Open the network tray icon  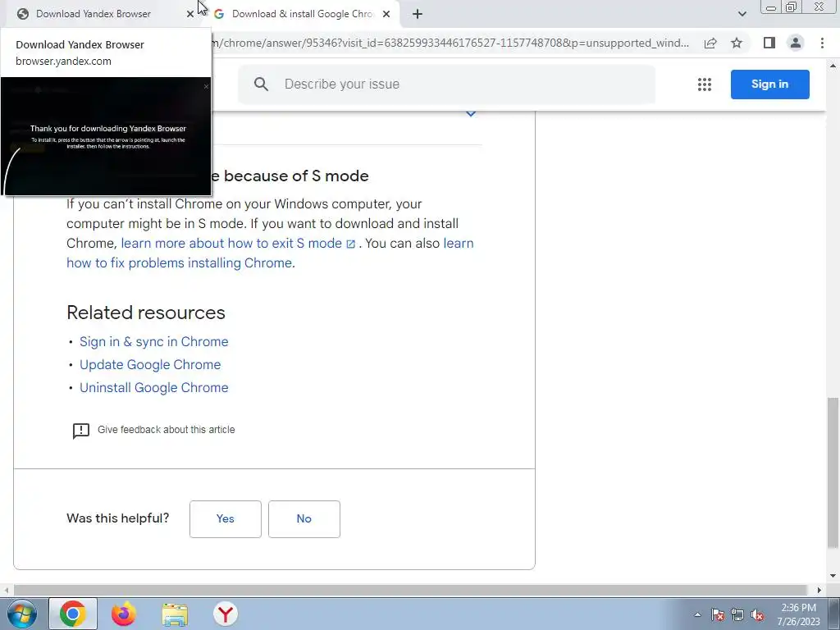tap(737, 614)
